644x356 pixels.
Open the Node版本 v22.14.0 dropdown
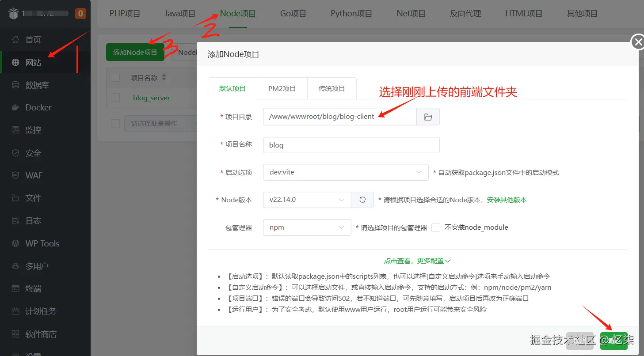click(x=307, y=200)
